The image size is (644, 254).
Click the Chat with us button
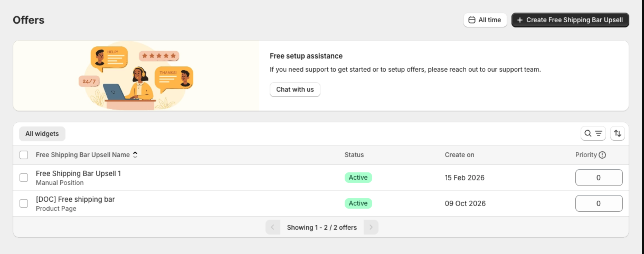pos(295,90)
